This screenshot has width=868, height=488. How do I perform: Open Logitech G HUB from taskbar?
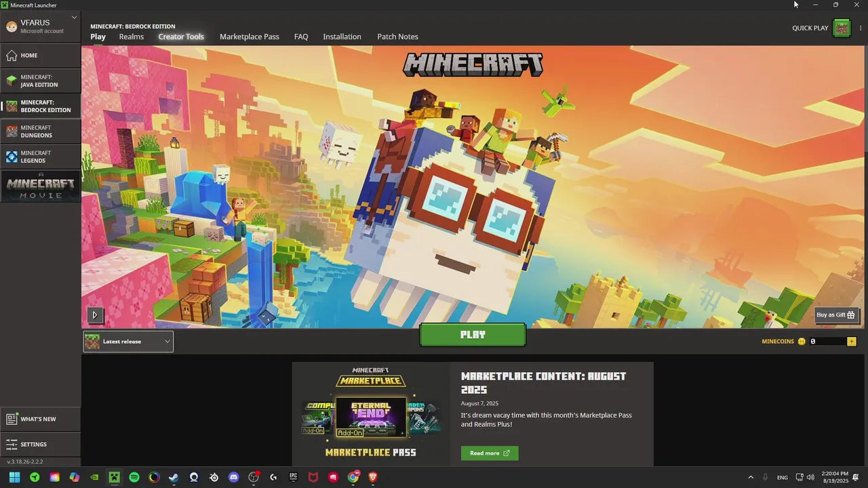273,477
